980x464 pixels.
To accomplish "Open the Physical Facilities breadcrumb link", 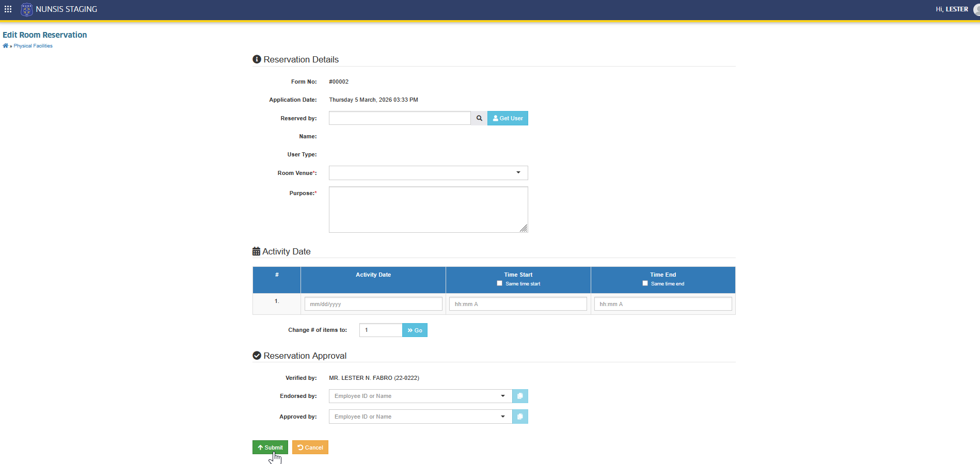I will [33, 46].
